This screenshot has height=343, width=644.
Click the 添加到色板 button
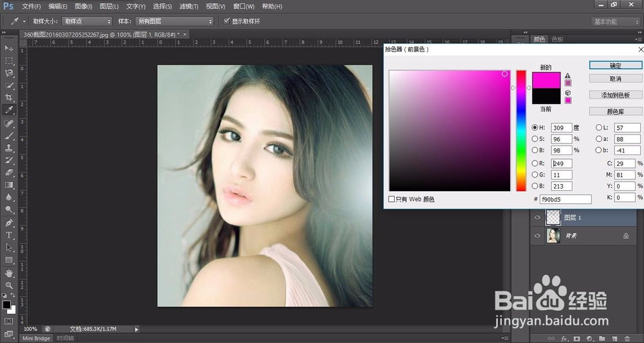[615, 95]
